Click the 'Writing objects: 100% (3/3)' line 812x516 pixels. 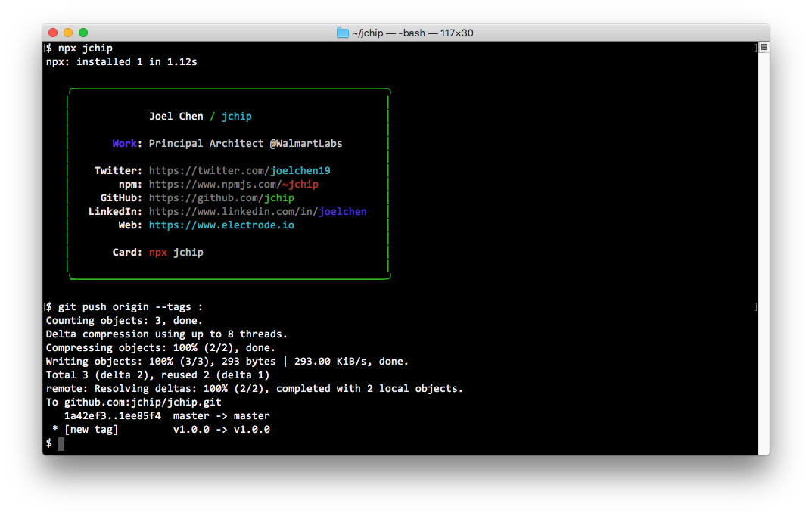[227, 361]
